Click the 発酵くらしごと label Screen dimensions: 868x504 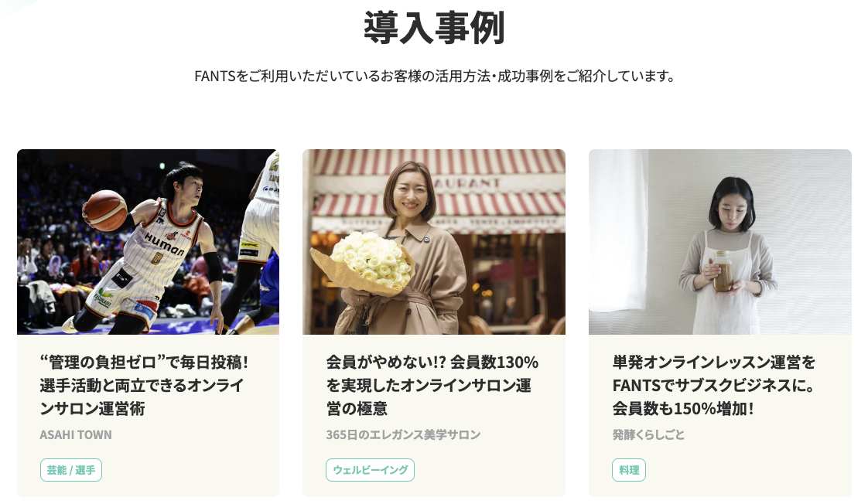[648, 435]
